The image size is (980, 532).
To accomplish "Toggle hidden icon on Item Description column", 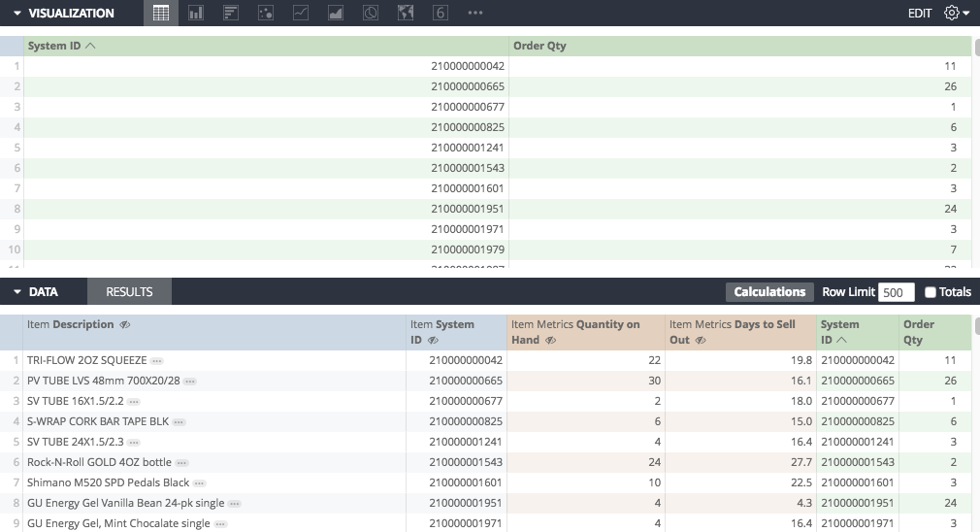I will pos(125,324).
